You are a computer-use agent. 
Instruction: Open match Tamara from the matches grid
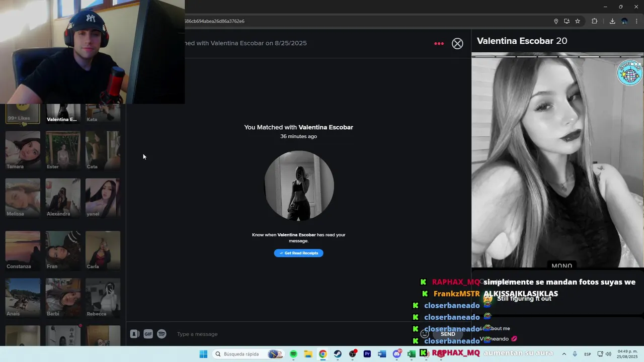click(x=23, y=150)
